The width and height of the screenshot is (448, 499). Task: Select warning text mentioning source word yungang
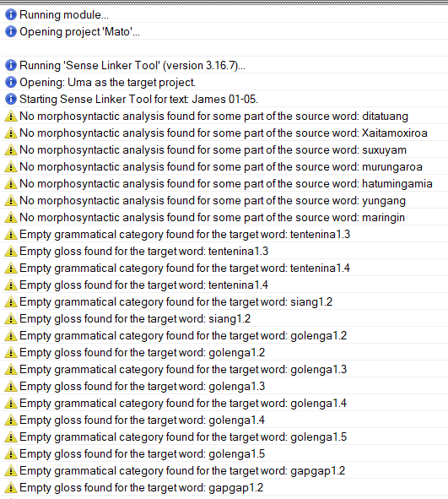coord(213,200)
